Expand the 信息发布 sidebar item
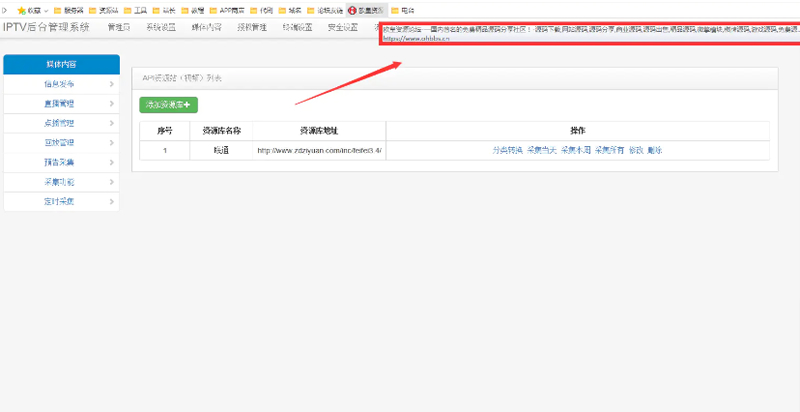 [x=60, y=84]
